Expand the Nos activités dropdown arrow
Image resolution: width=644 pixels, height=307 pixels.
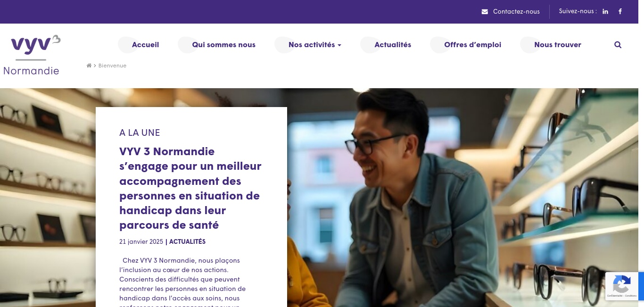pyautogui.click(x=339, y=45)
